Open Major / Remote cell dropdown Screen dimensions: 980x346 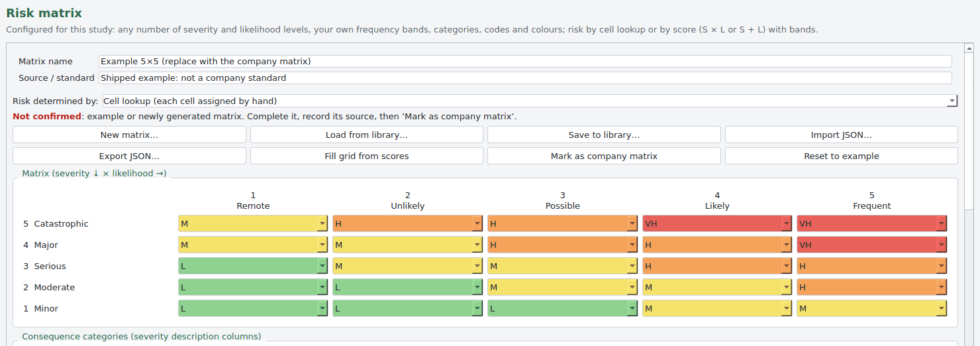point(253,245)
